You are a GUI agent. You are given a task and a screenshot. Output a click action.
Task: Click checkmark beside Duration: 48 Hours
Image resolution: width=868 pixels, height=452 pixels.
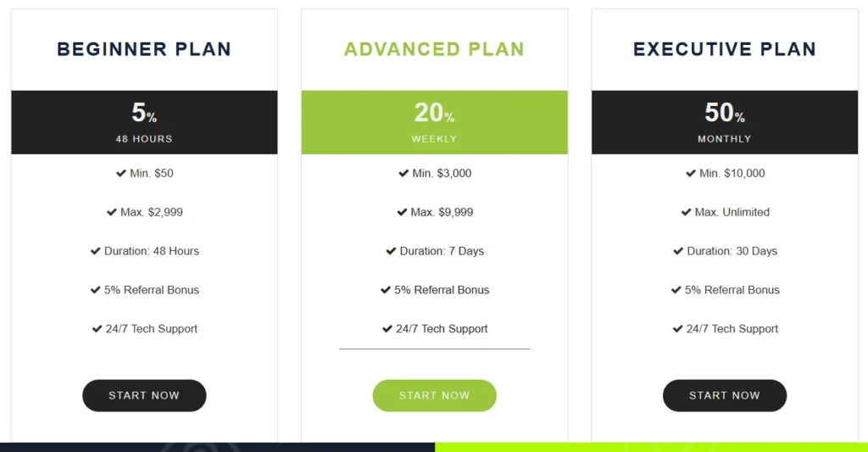point(96,251)
